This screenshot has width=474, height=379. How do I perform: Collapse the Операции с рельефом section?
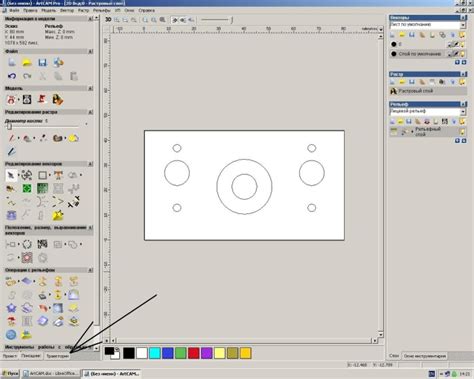click(x=90, y=270)
